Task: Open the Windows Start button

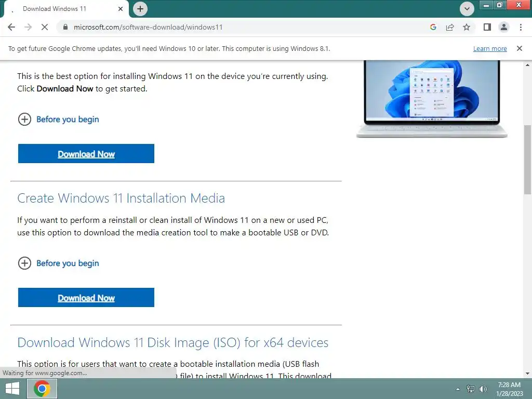Action: pyautogui.click(x=12, y=389)
